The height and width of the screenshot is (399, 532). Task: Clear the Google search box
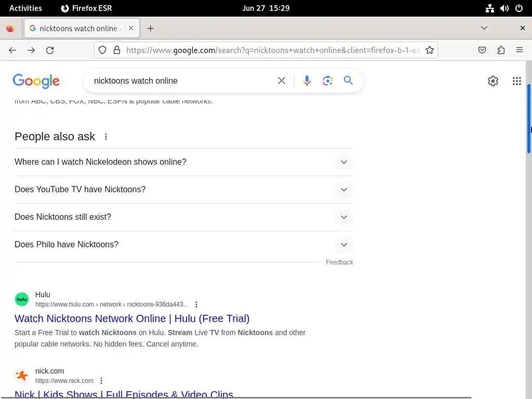point(281,81)
